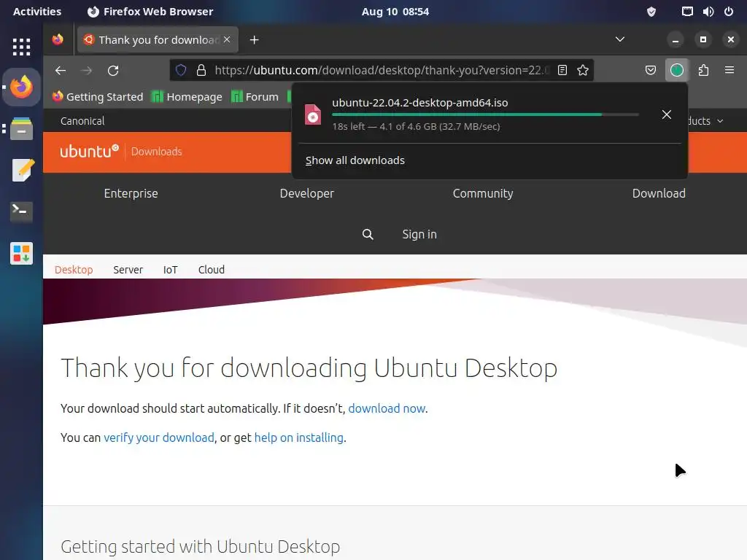Click 'Show all downloads'
Screen dimensions: 747x560
tap(355, 160)
